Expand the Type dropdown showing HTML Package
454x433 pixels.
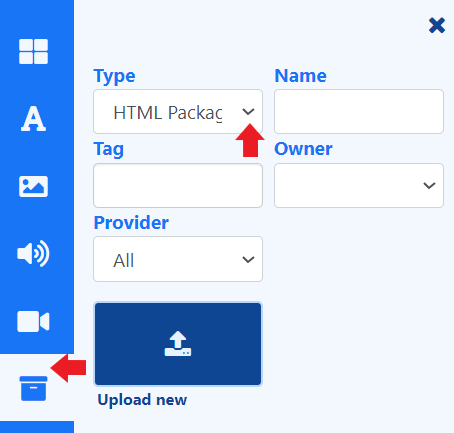178,112
